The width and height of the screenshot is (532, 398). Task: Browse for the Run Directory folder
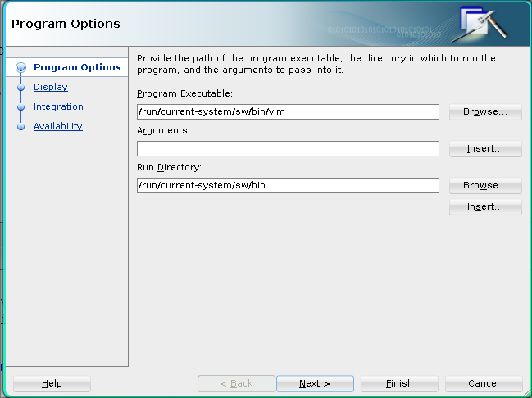coord(485,185)
